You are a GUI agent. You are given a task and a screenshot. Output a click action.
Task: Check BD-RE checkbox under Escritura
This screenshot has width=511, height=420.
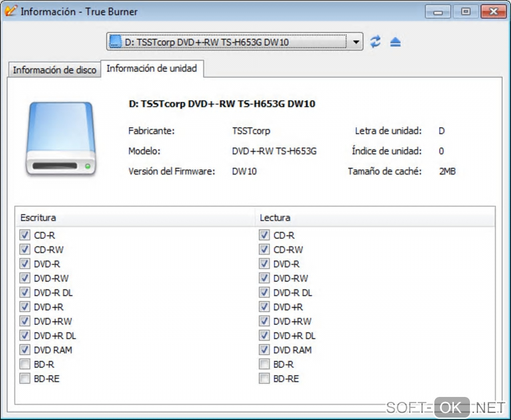[x=25, y=378]
